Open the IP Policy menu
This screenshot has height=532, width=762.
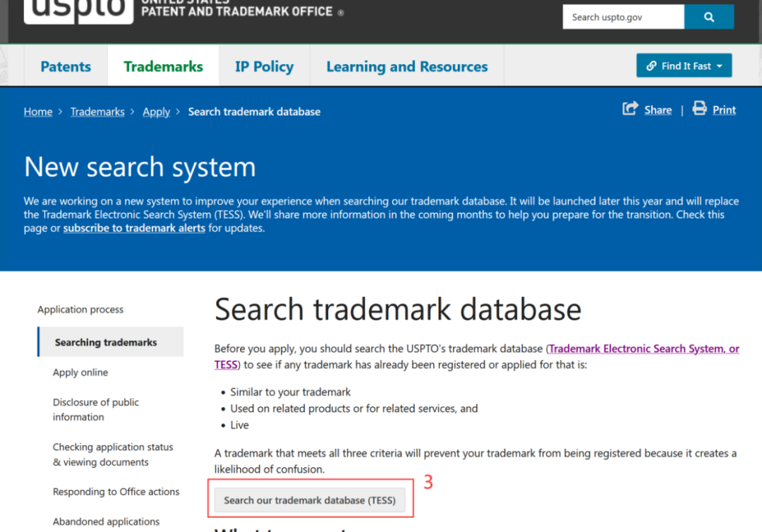(x=265, y=66)
